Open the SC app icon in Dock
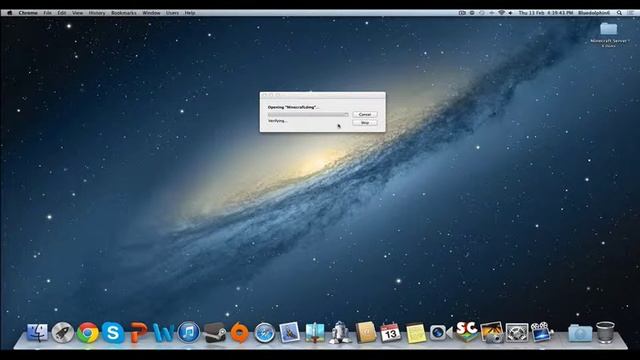The width and height of the screenshot is (640, 360). [466, 332]
